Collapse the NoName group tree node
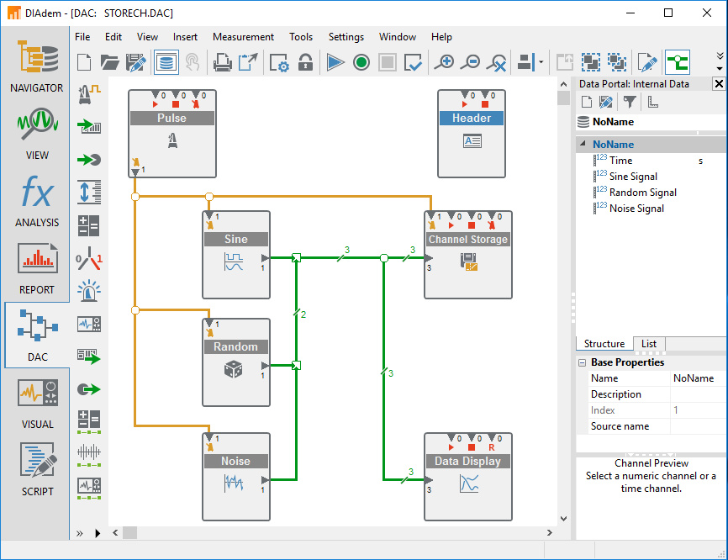Viewport: 728px width, 560px height. coord(583,145)
